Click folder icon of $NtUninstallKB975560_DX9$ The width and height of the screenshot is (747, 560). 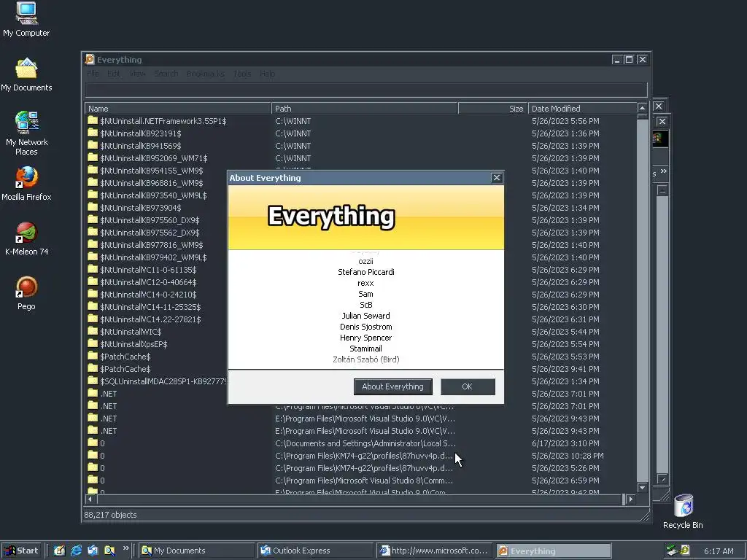point(93,219)
